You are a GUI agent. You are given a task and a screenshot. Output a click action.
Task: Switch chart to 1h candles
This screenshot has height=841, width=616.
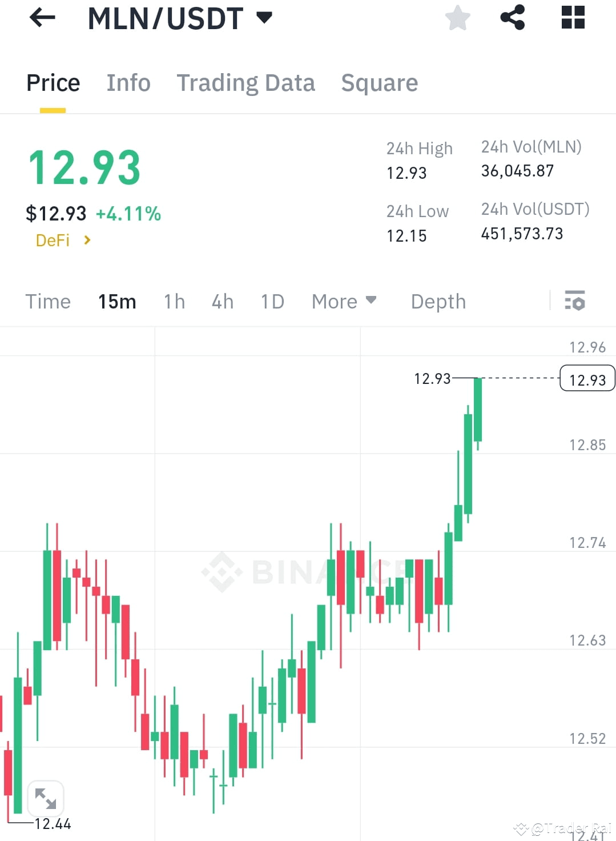pos(174,301)
